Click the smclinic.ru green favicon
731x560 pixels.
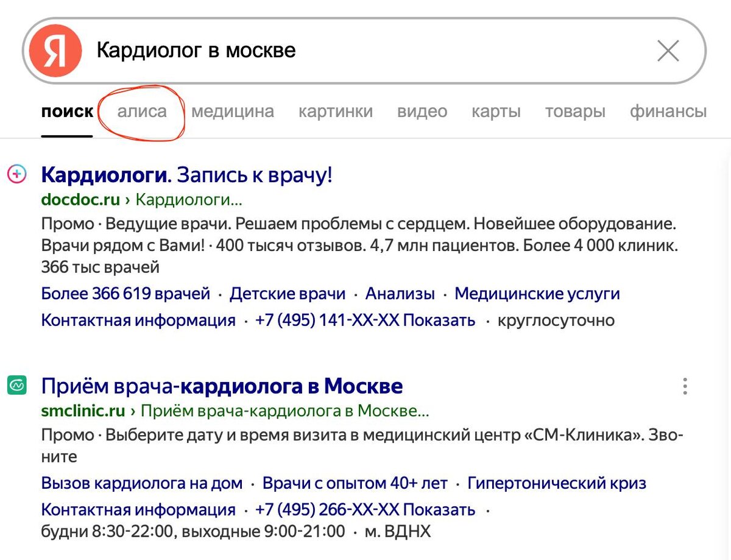(x=16, y=386)
